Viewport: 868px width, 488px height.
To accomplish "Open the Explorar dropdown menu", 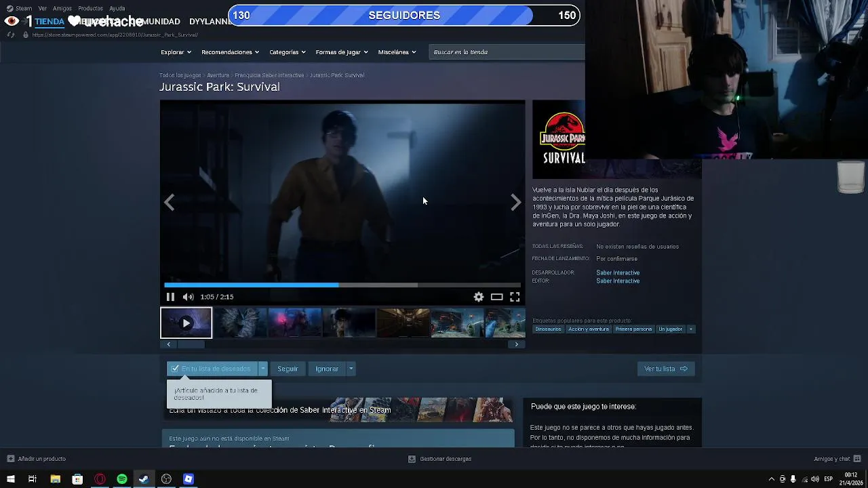I will [176, 52].
